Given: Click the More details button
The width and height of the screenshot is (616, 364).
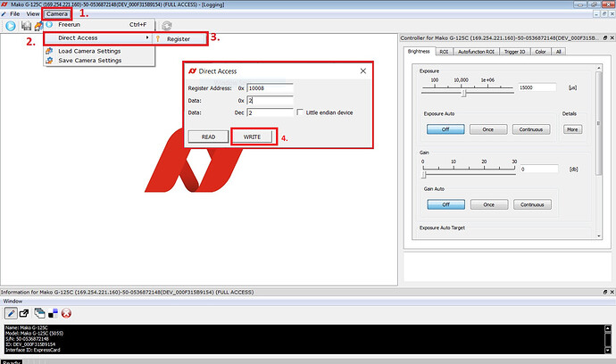Looking at the screenshot, I should click(572, 129).
